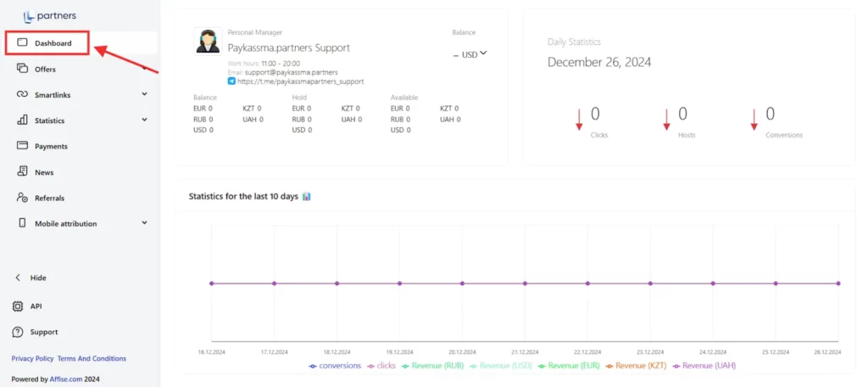868x387 pixels.
Task: Follow the Affise.com link
Action: 68,380
